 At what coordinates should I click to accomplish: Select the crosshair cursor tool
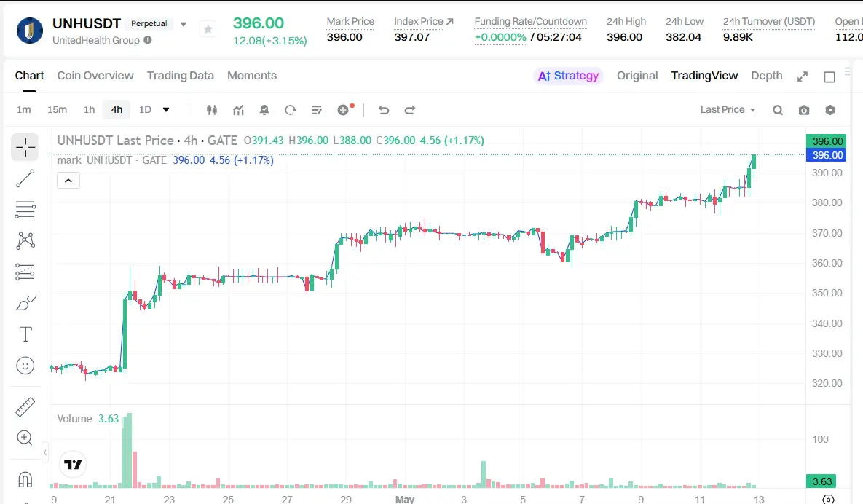(25, 147)
